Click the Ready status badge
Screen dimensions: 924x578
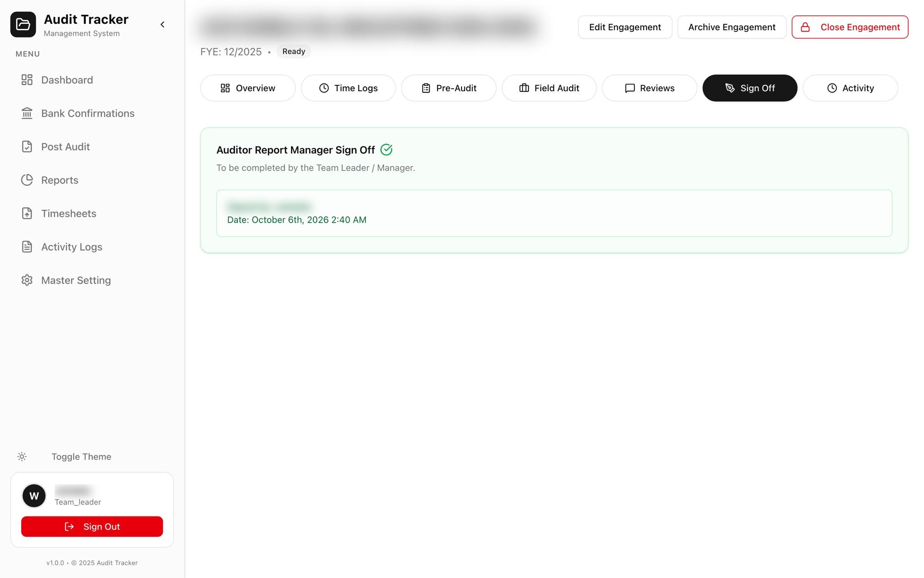tap(294, 51)
